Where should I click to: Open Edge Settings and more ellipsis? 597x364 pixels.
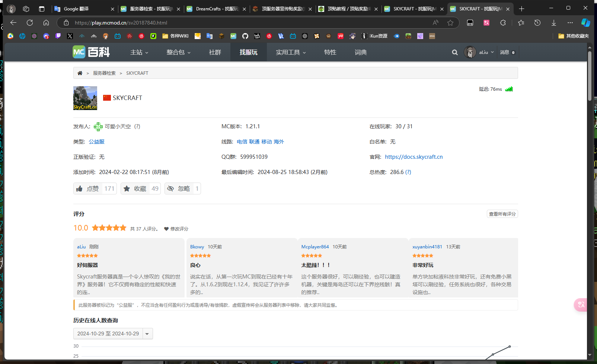coord(570,23)
